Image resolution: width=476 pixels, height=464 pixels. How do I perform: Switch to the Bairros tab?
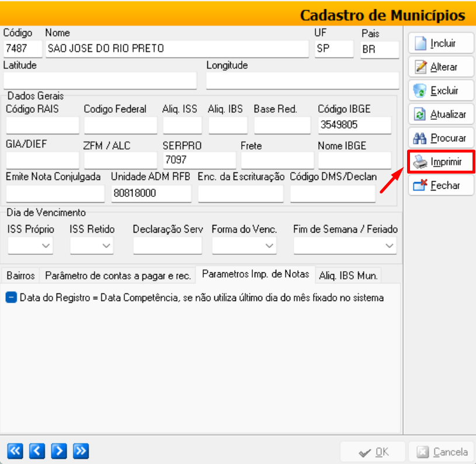coord(20,275)
